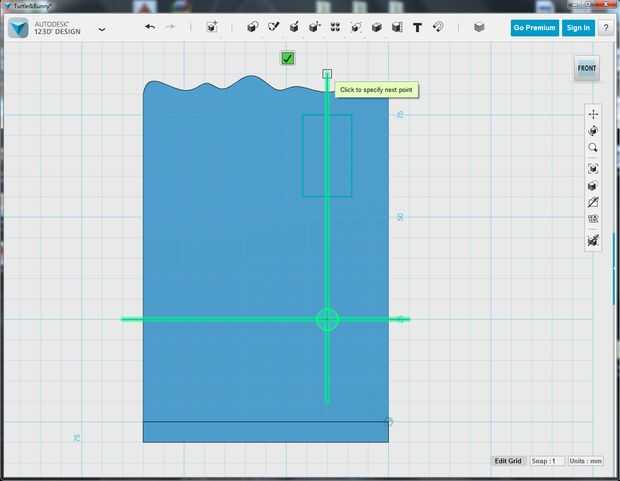Select the Text tool
Image resolution: width=620 pixels, height=481 pixels.
417,27
